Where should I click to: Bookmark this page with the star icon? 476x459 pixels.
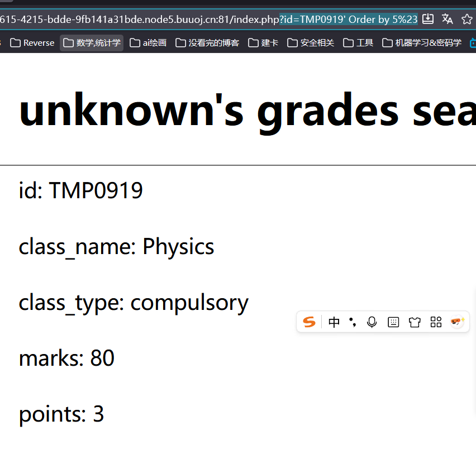pyautogui.click(x=467, y=20)
